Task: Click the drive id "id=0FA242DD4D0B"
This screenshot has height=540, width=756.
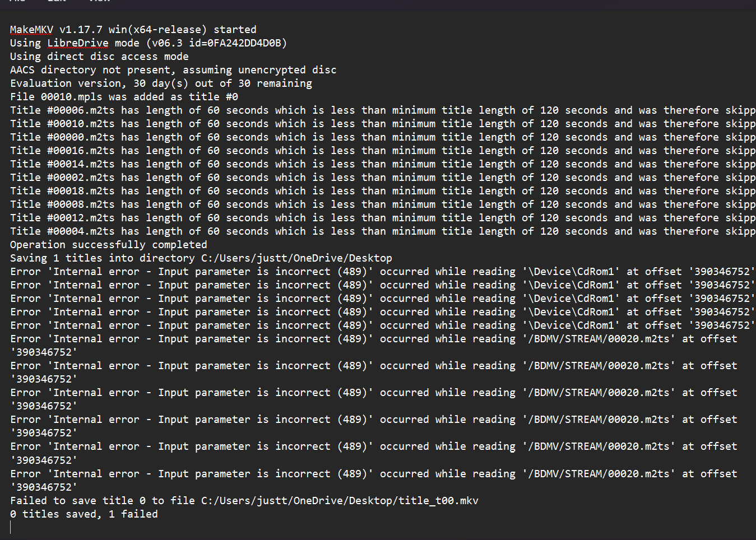Action: 235,43
